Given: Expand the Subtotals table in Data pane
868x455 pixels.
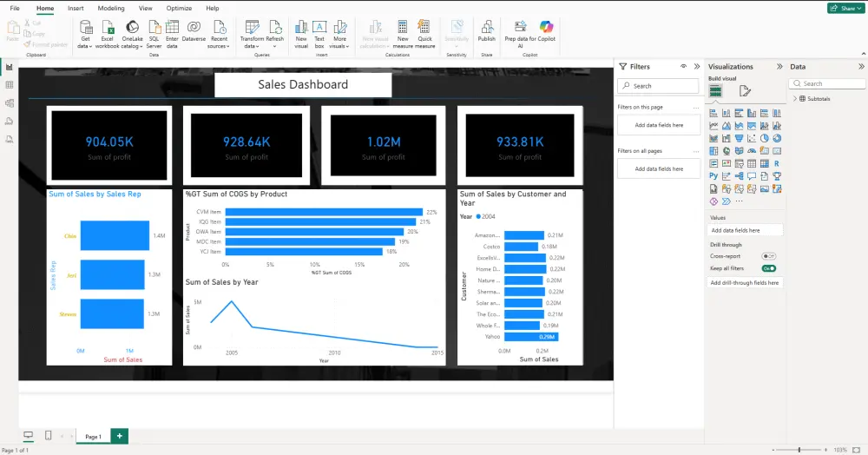Looking at the screenshot, I should pyautogui.click(x=795, y=98).
